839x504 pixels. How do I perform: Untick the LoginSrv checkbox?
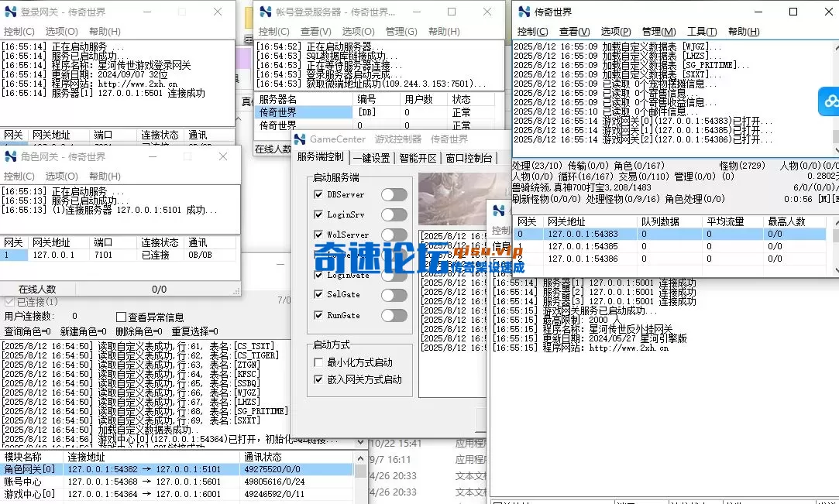click(318, 214)
